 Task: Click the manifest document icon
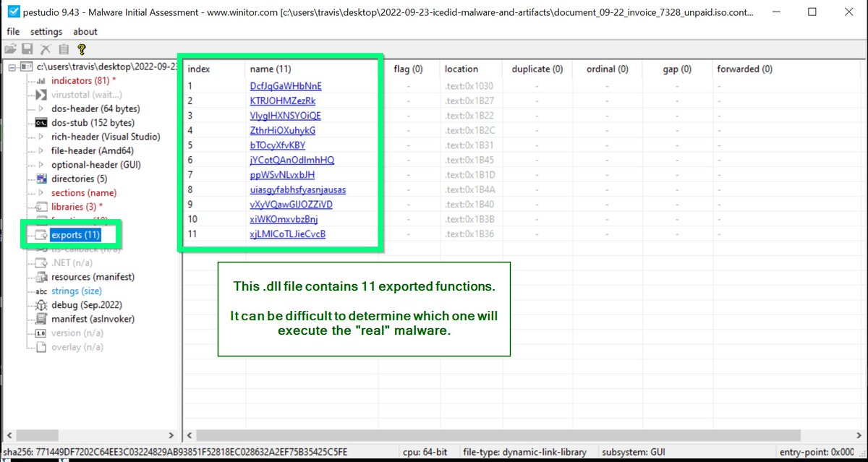(41, 319)
